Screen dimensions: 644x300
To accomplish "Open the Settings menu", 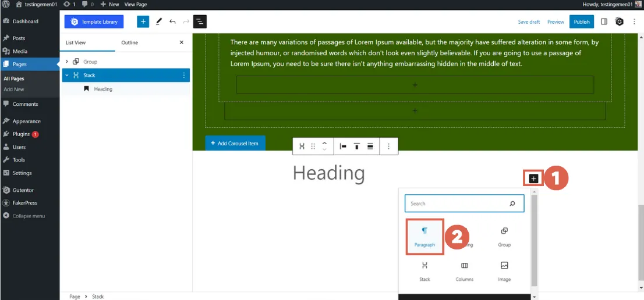I will point(22,173).
